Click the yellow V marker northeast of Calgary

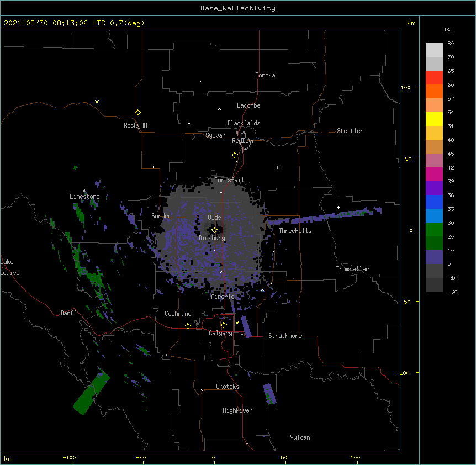237,323
